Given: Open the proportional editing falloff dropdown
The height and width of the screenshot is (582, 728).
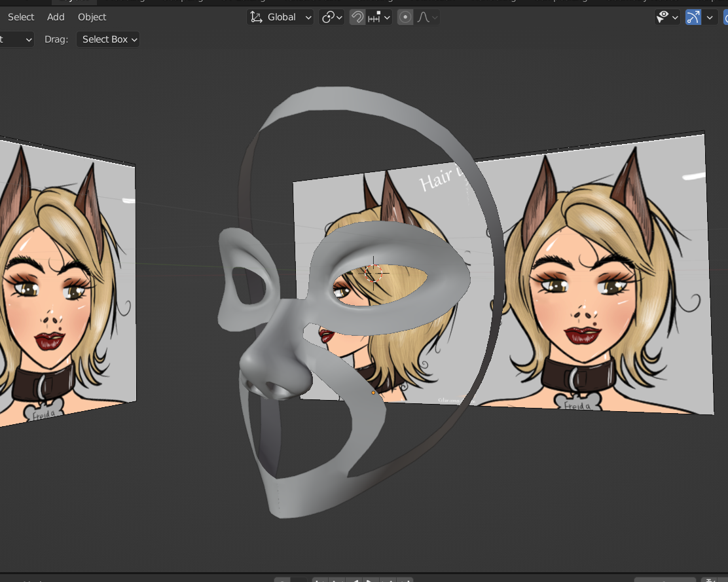Looking at the screenshot, I should point(427,17).
